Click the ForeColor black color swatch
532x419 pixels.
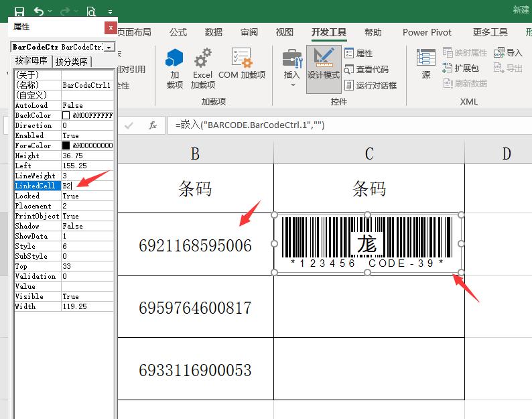tap(66, 145)
